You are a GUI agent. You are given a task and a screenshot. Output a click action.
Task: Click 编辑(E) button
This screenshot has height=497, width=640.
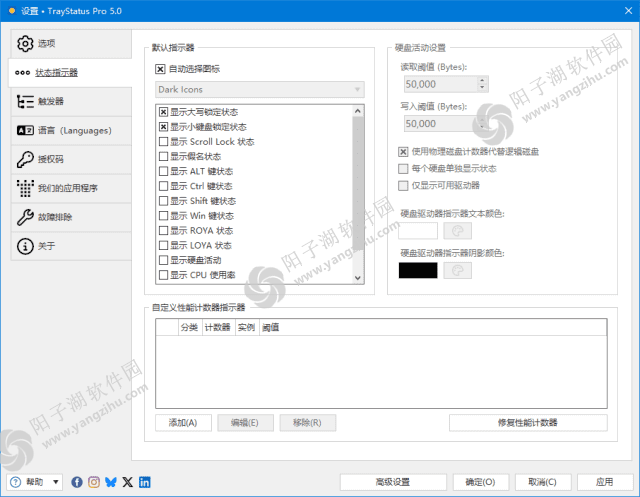pos(245,423)
